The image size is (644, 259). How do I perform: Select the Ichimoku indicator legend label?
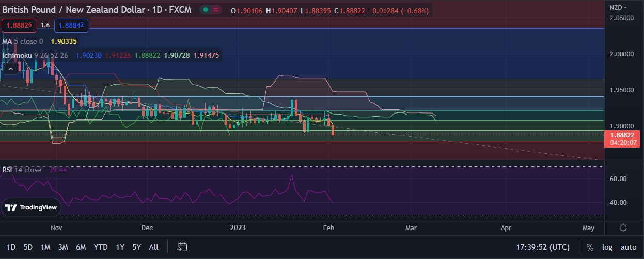pos(17,55)
